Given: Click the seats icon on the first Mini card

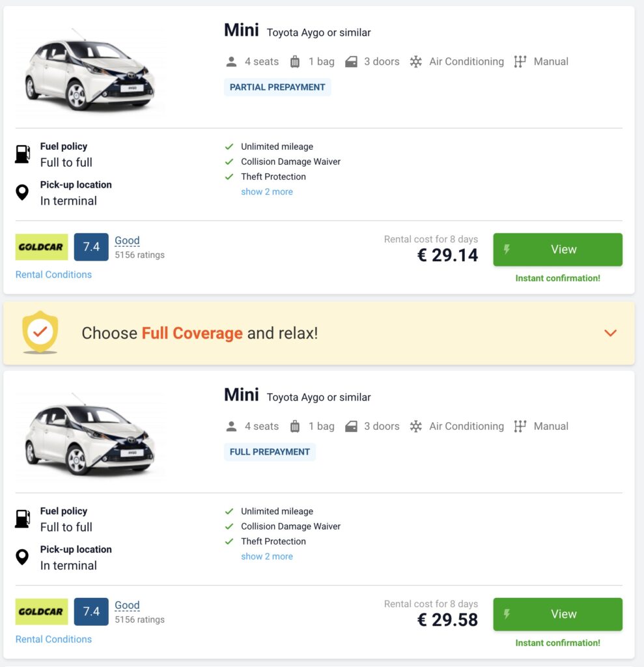Looking at the screenshot, I should click(231, 61).
